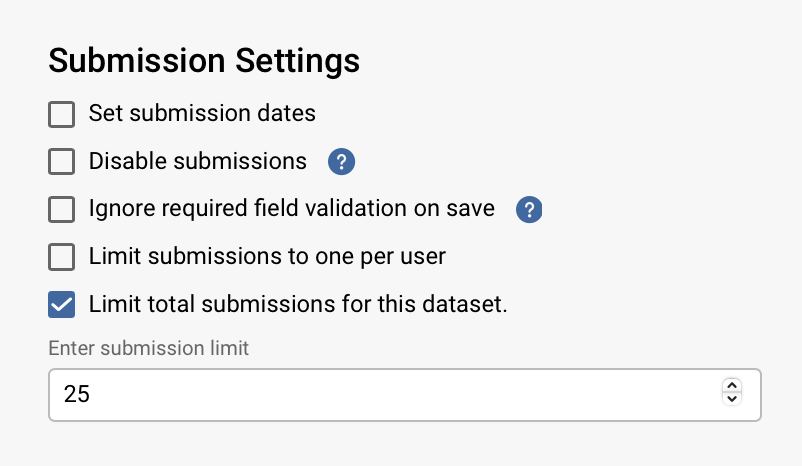The height and width of the screenshot is (466, 802).
Task: Click "Limit submissions to one per user" label
Action: pyautogui.click(x=267, y=257)
